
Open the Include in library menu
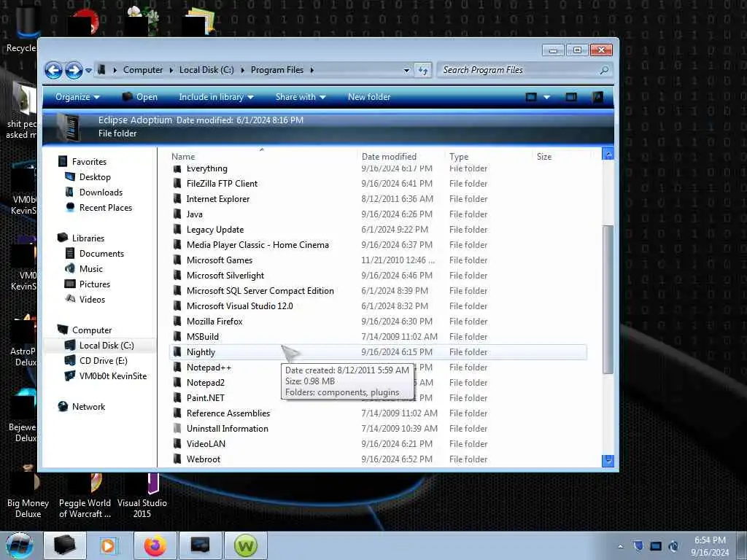(216, 97)
